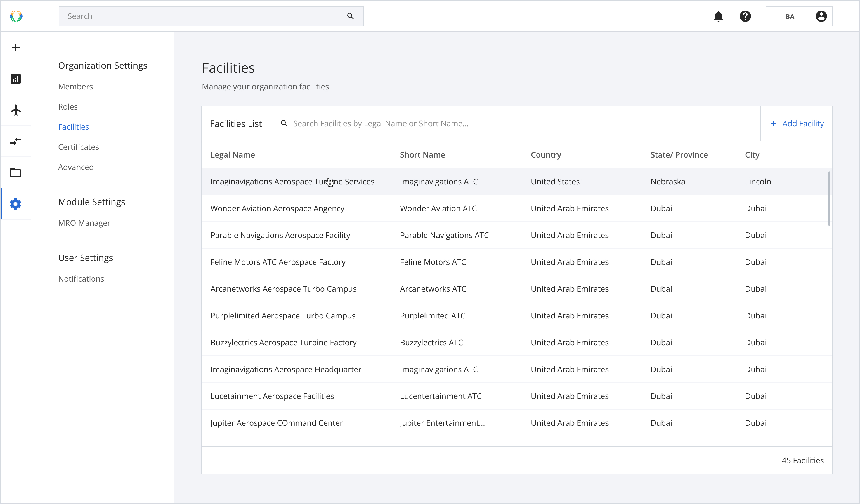Open the settings gear icon in sidebar

(16, 204)
